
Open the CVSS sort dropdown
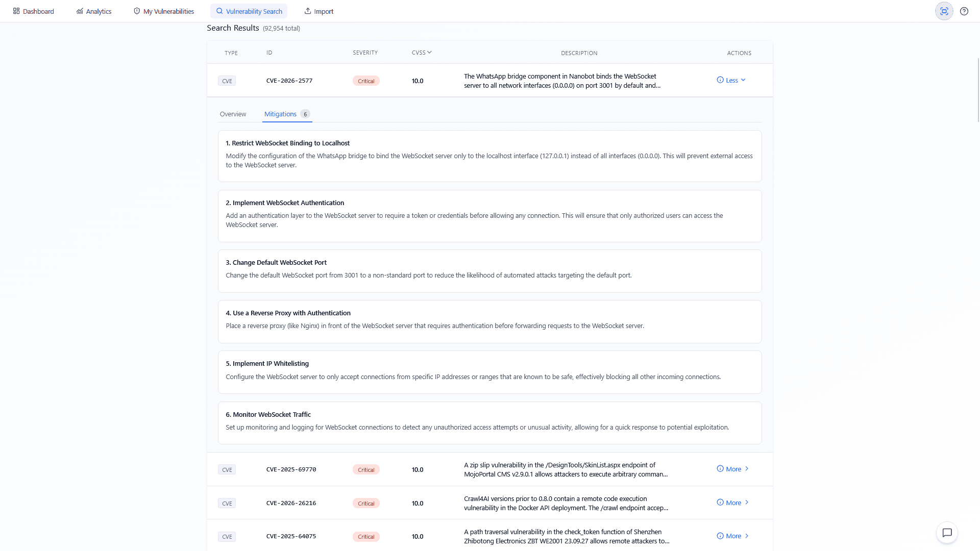pos(422,52)
